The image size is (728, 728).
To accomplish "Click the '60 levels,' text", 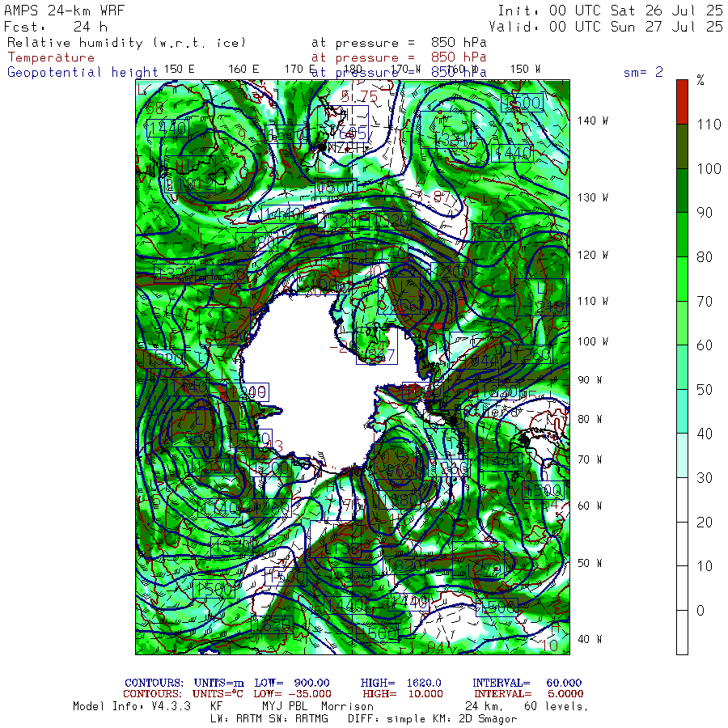I will tap(557, 707).
